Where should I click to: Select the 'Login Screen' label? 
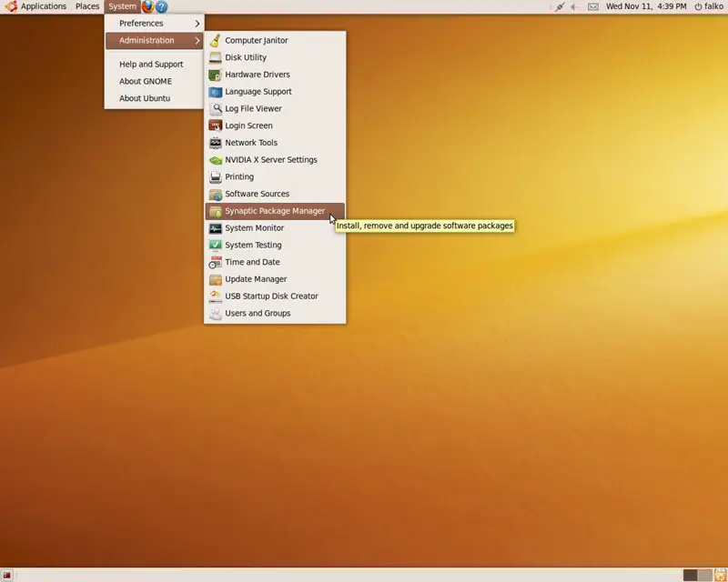pos(248,125)
